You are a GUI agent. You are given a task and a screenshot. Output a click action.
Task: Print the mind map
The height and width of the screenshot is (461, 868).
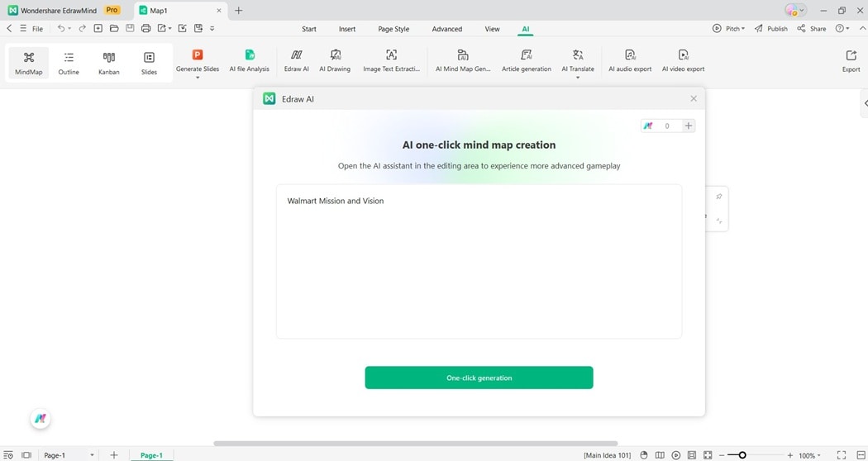point(146,28)
